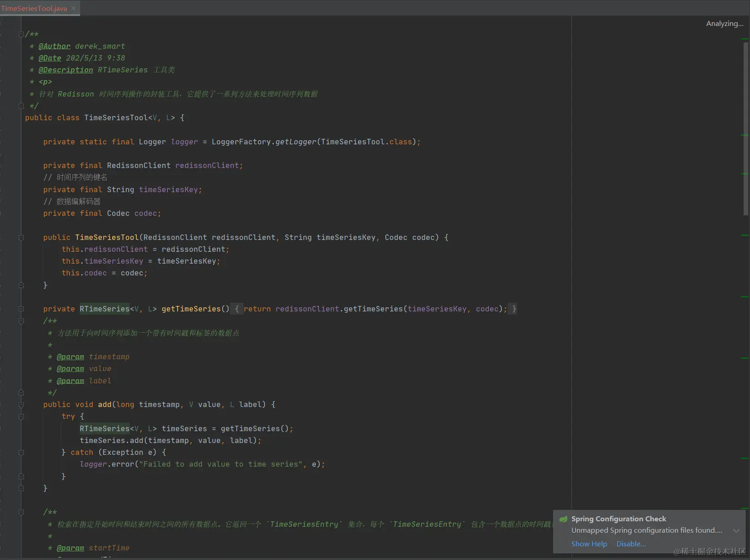The width and height of the screenshot is (750, 560).
Task: Click the first scrollbar stripe mark
Action: tap(745, 38)
